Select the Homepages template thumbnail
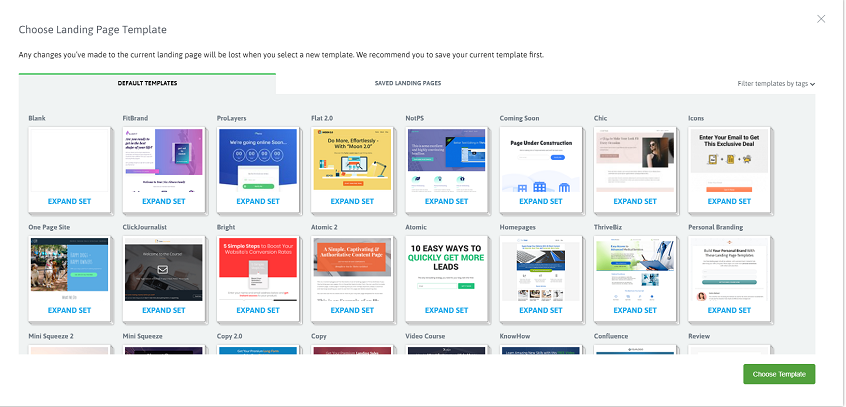 click(541, 269)
